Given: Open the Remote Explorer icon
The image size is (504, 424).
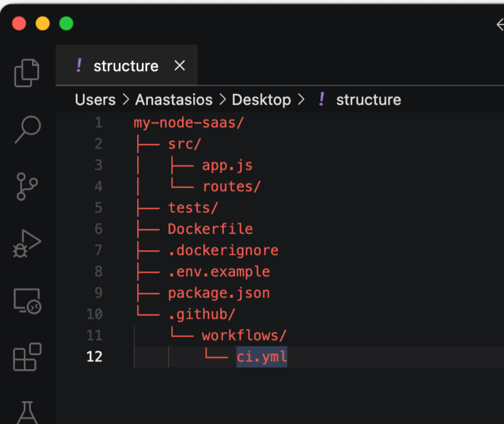Looking at the screenshot, I should (27, 301).
